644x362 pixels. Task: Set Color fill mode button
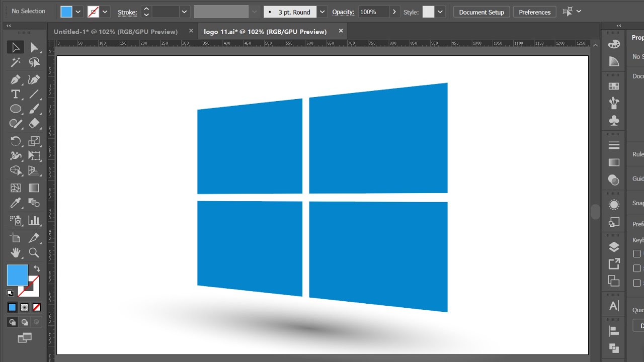pyautogui.click(x=12, y=307)
